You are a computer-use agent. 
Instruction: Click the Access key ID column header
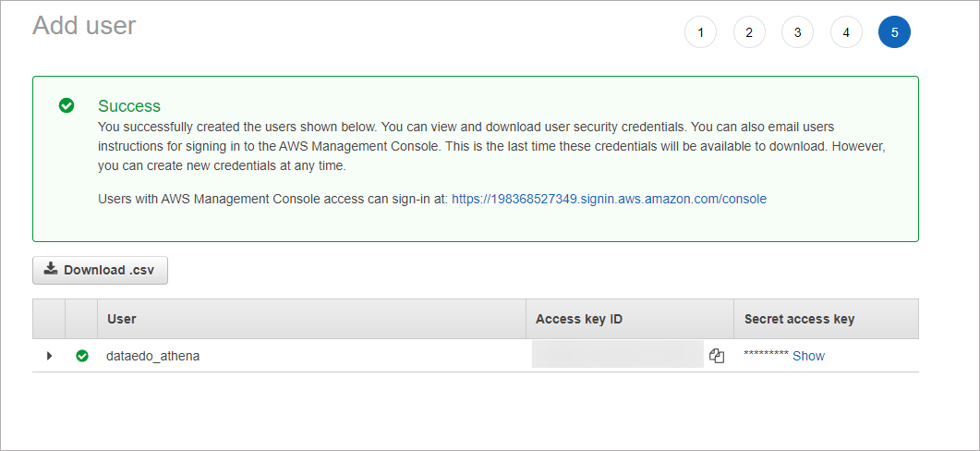coord(579,319)
